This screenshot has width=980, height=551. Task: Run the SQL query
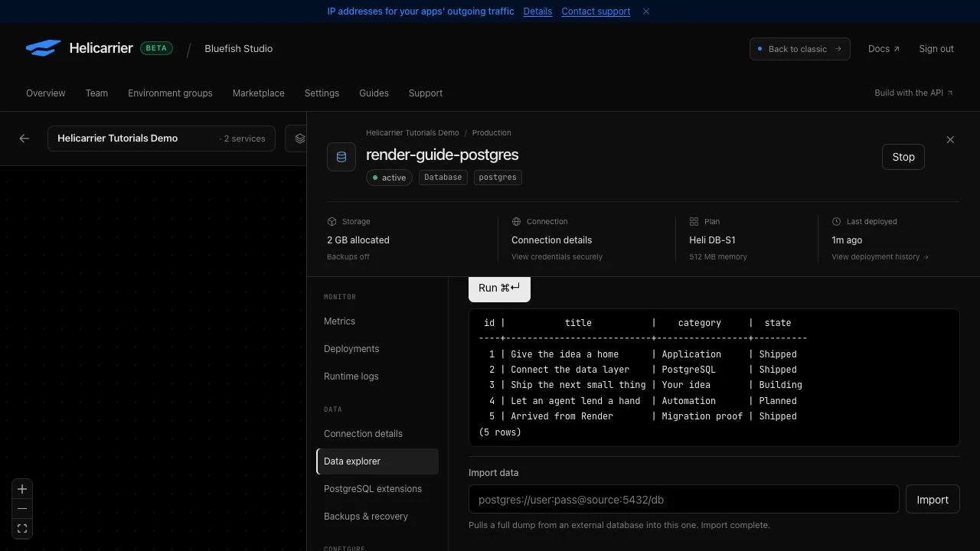499,289
